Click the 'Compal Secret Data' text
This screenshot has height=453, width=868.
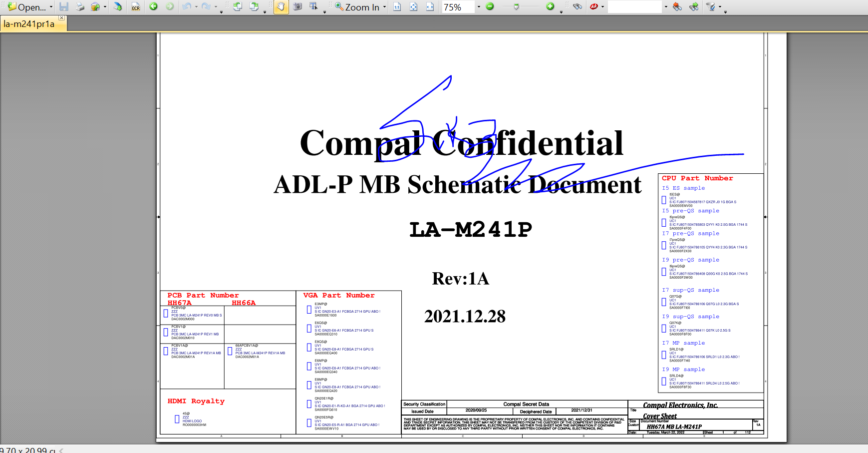[526, 404]
